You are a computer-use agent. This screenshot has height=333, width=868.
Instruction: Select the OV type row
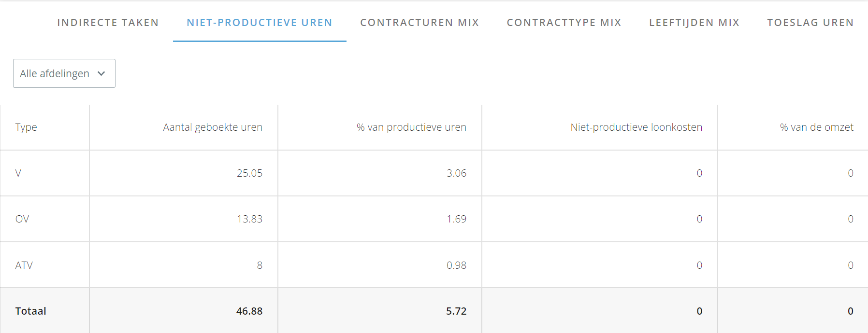[x=434, y=219]
